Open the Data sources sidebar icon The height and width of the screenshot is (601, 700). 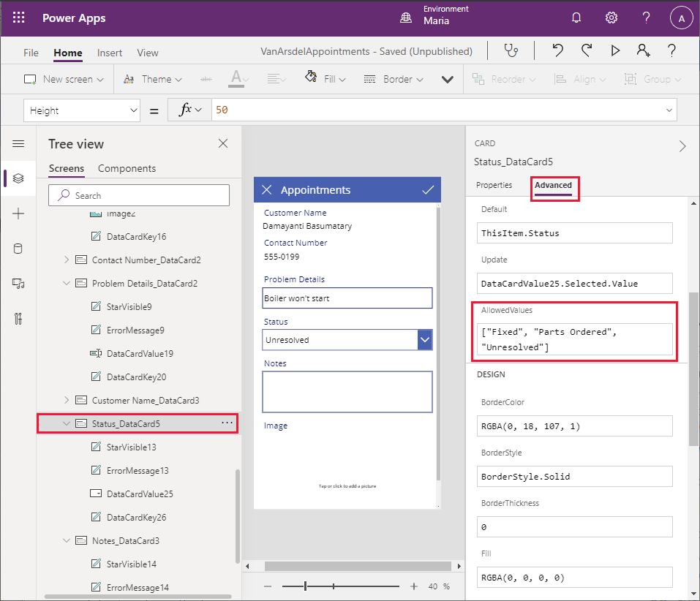click(x=18, y=249)
